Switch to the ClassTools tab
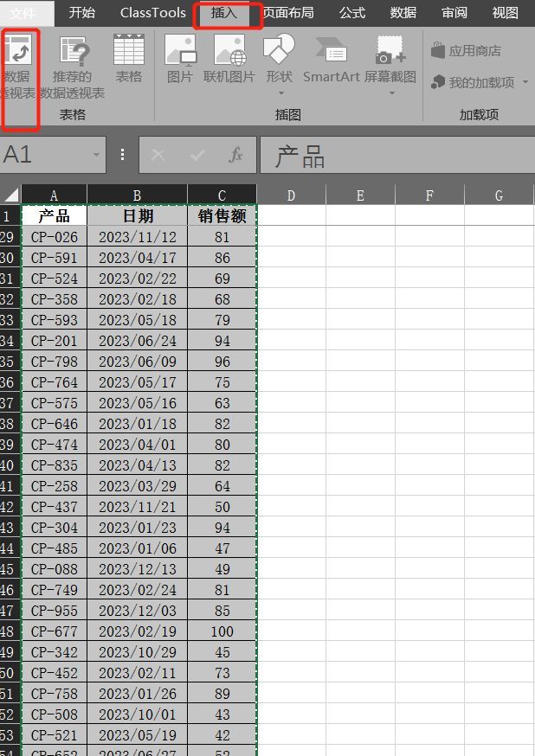Image resolution: width=535 pixels, height=756 pixels. 153,12
